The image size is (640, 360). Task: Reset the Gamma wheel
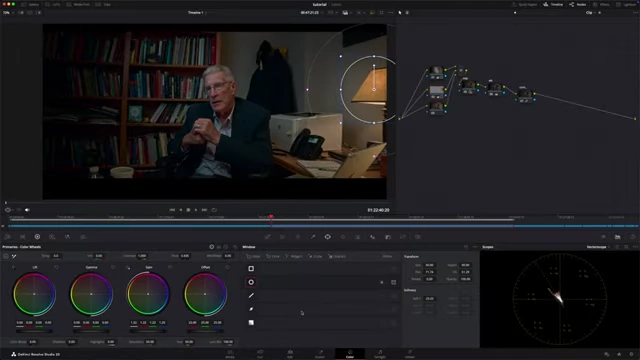coord(113,267)
